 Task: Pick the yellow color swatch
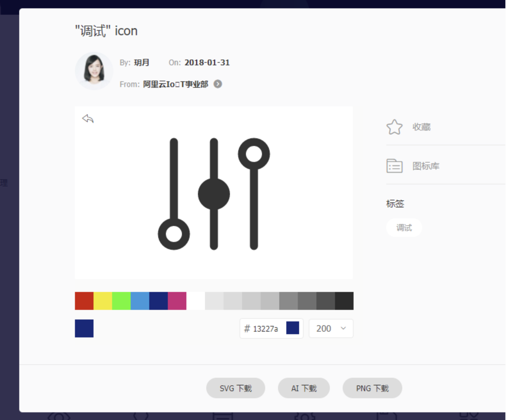coord(103,301)
